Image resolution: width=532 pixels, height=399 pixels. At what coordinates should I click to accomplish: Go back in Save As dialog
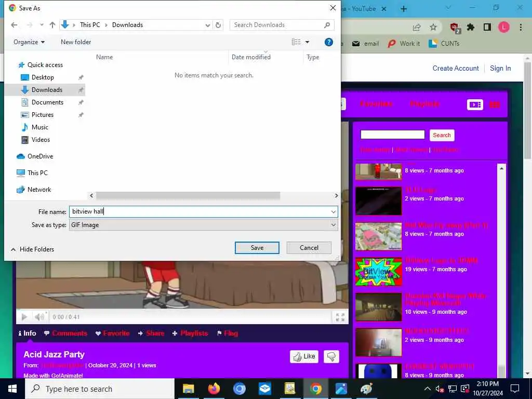coord(14,25)
